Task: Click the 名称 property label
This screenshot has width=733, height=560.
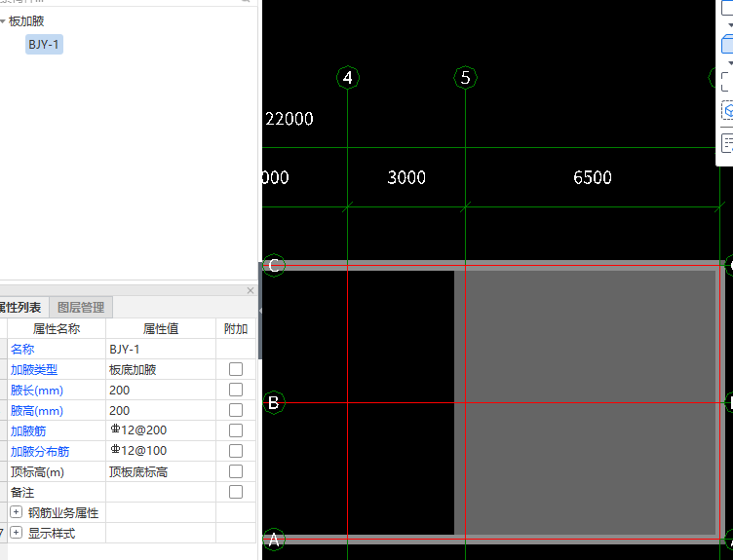Action: [x=22, y=349]
